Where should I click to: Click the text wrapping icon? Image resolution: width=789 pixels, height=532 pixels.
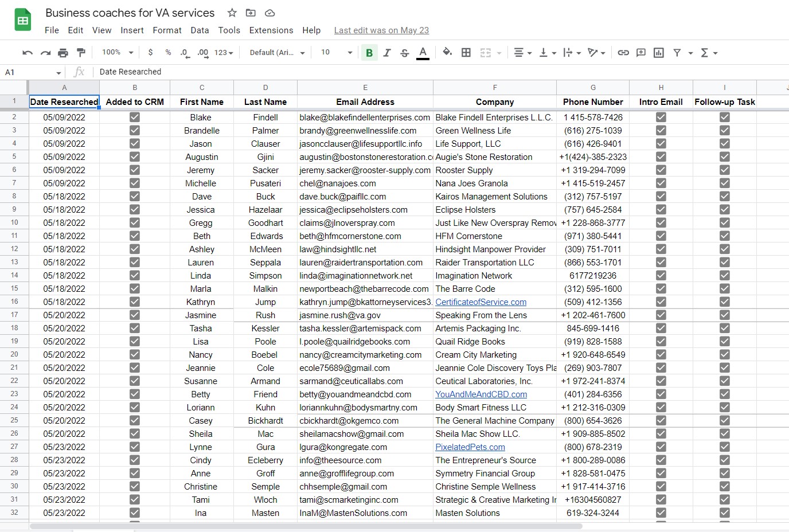click(568, 53)
